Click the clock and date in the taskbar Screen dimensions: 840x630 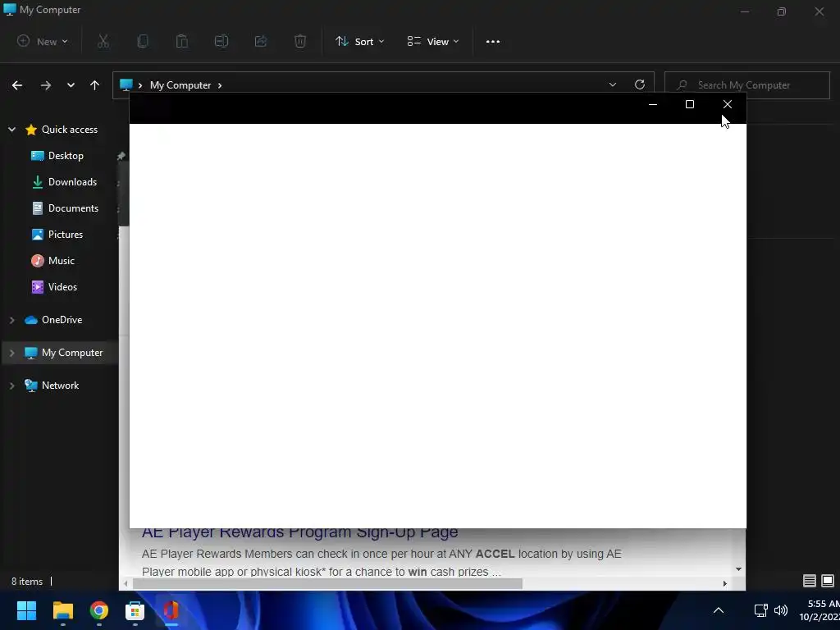point(819,610)
